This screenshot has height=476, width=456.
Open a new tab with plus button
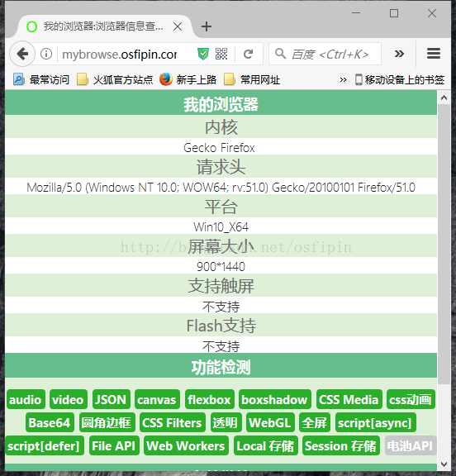tap(207, 26)
